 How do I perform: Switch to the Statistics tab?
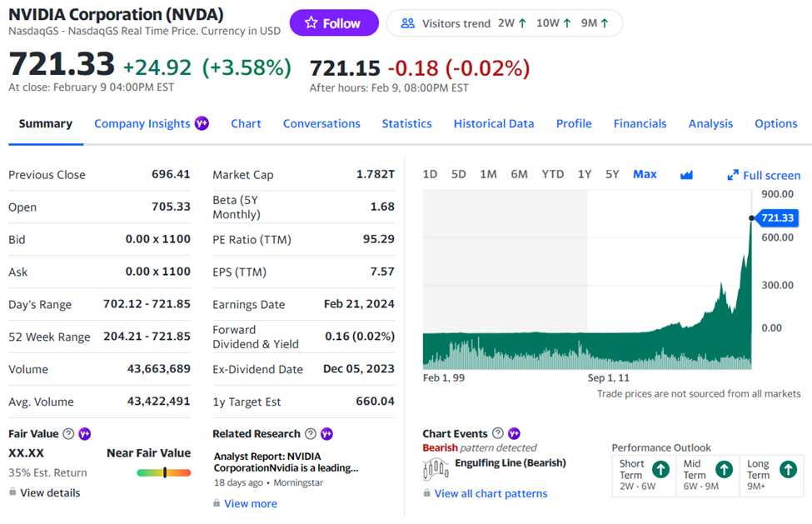click(x=406, y=123)
